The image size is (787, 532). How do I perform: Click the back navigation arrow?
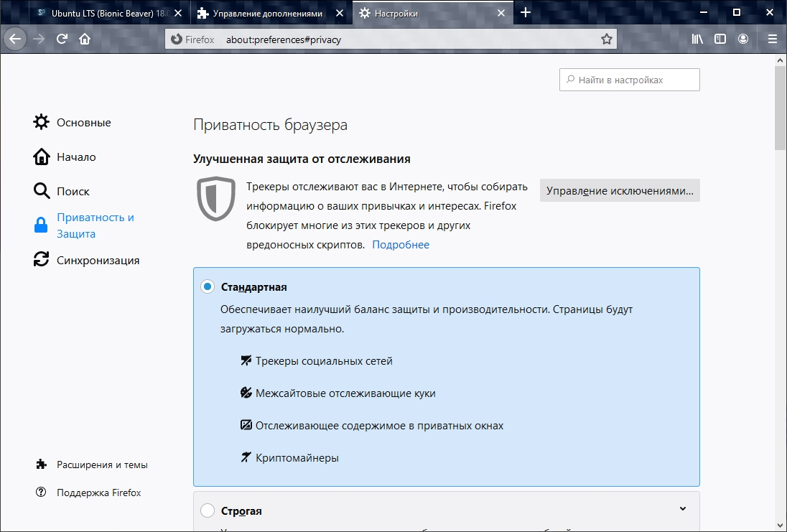[x=15, y=39]
